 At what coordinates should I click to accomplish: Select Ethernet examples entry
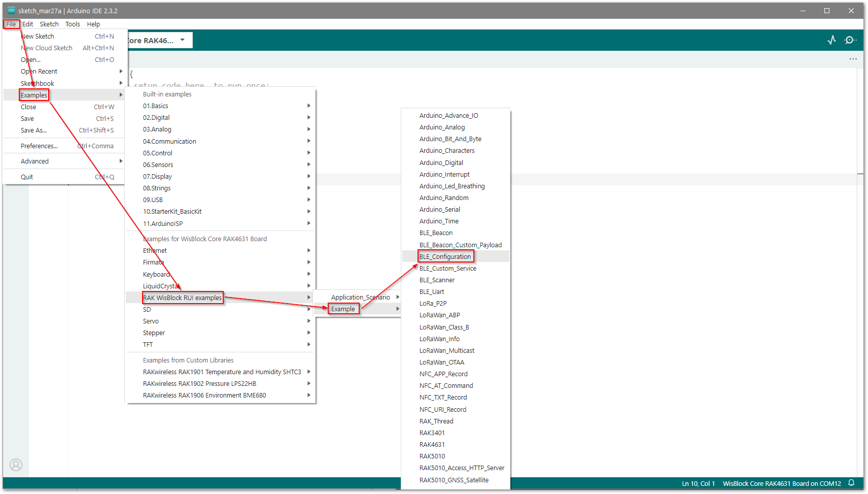(221, 250)
